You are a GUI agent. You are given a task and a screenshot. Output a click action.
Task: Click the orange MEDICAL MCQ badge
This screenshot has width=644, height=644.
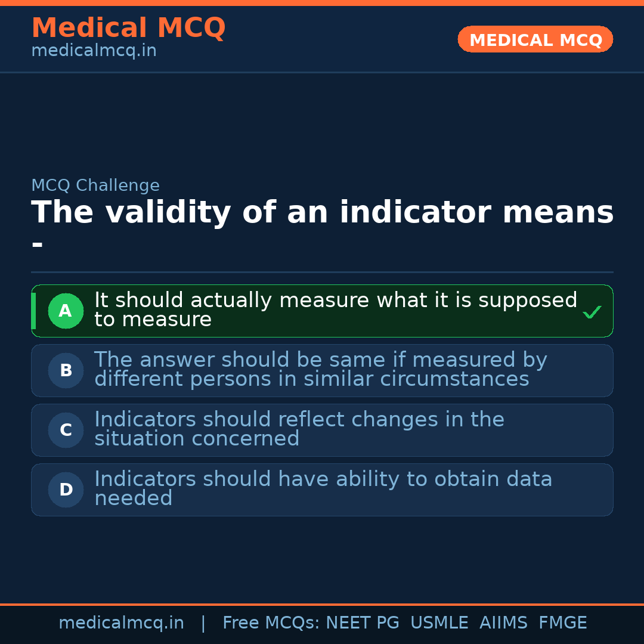pos(535,39)
